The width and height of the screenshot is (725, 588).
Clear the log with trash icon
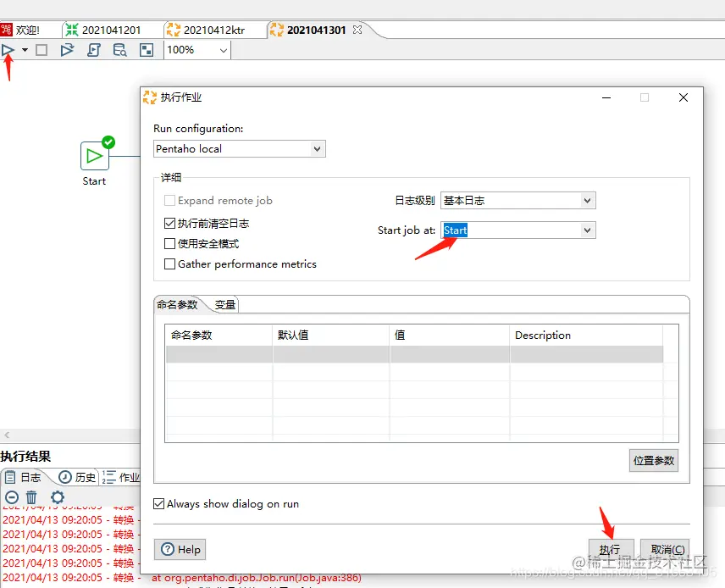pos(31,498)
